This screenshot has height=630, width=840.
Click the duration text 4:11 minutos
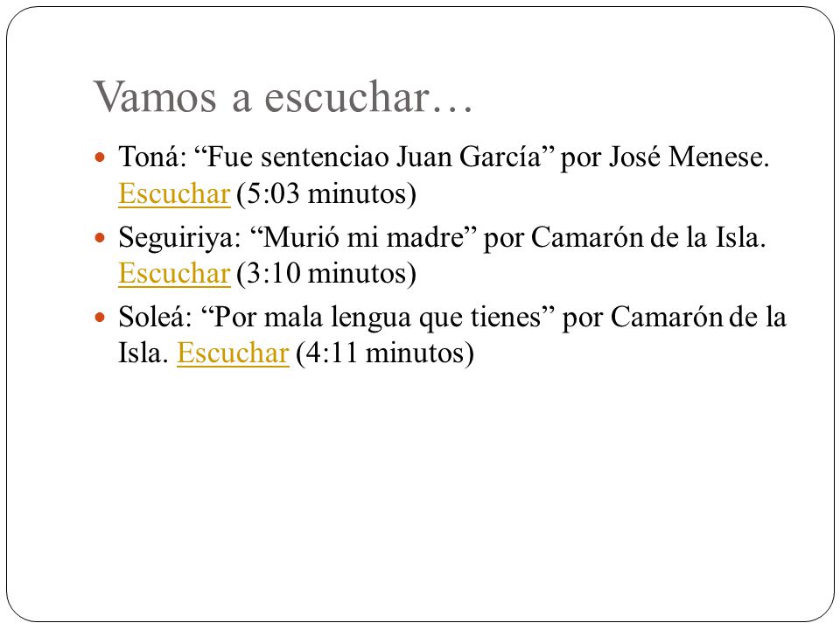(x=385, y=353)
